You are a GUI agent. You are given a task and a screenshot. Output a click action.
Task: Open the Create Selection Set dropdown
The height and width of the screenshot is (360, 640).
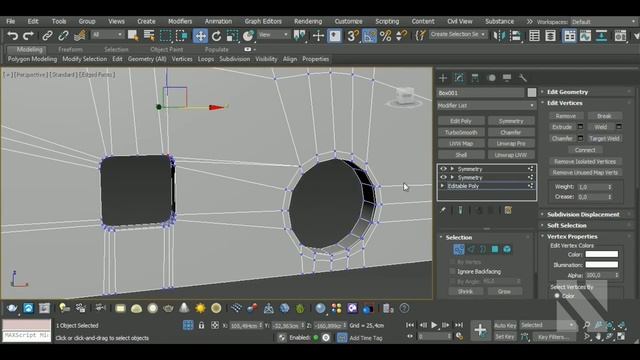(x=458, y=35)
